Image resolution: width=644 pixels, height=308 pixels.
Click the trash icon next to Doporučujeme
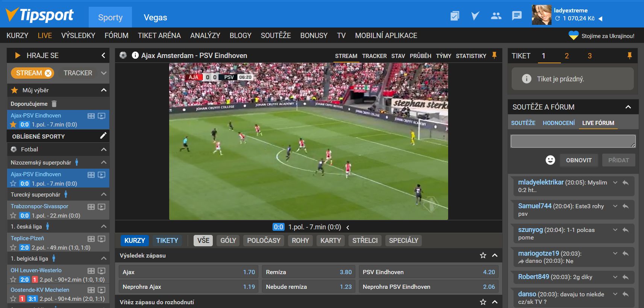coord(54,104)
